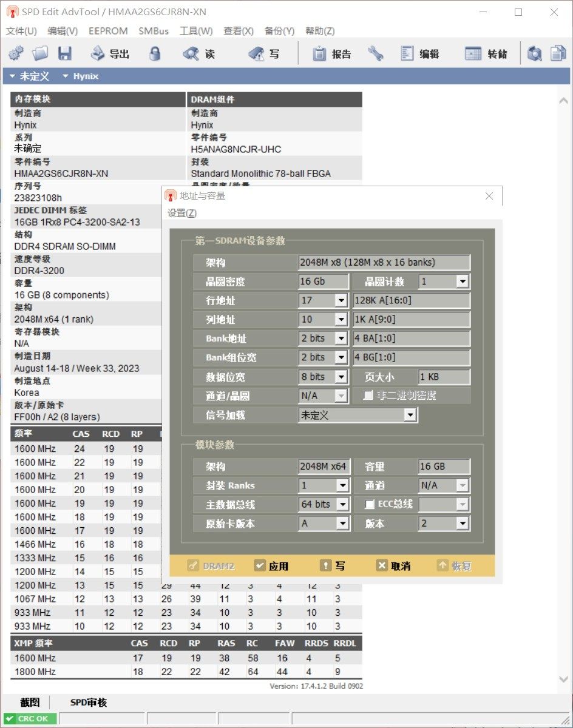Click the 读 read SPD button

pos(200,53)
